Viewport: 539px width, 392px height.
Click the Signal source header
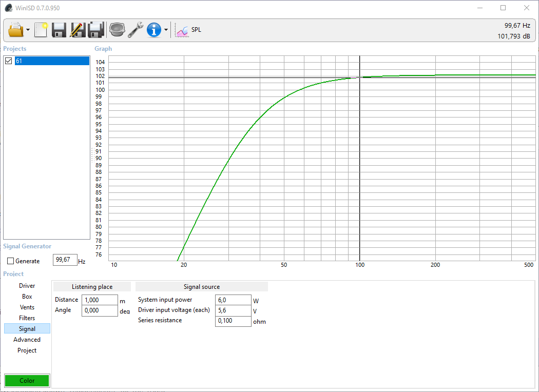(x=201, y=287)
